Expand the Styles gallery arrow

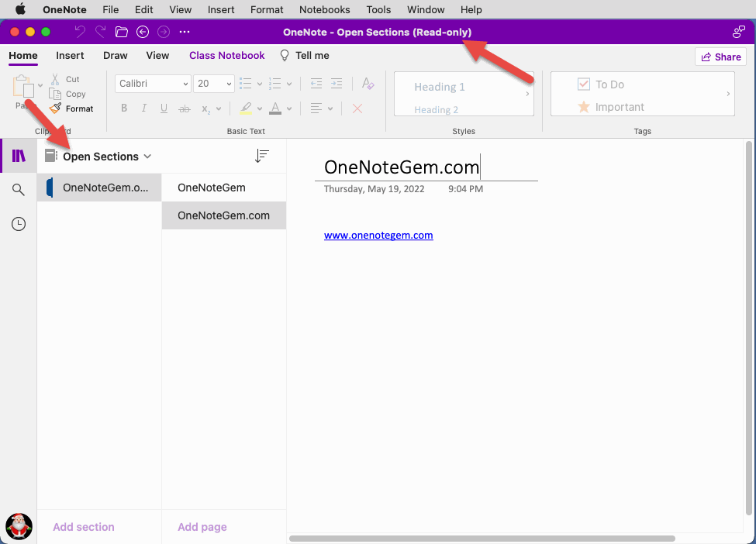(527, 94)
